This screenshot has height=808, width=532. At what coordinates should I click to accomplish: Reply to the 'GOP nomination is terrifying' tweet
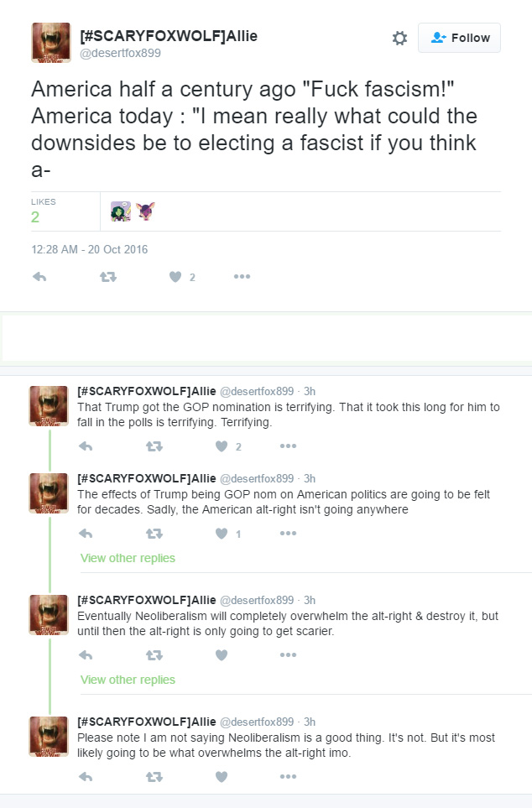[86, 446]
